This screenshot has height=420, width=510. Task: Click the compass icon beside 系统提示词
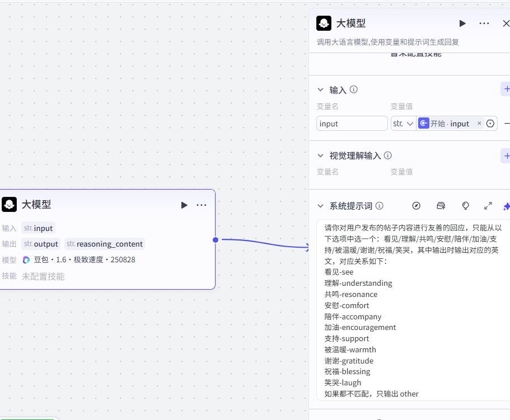(x=416, y=206)
